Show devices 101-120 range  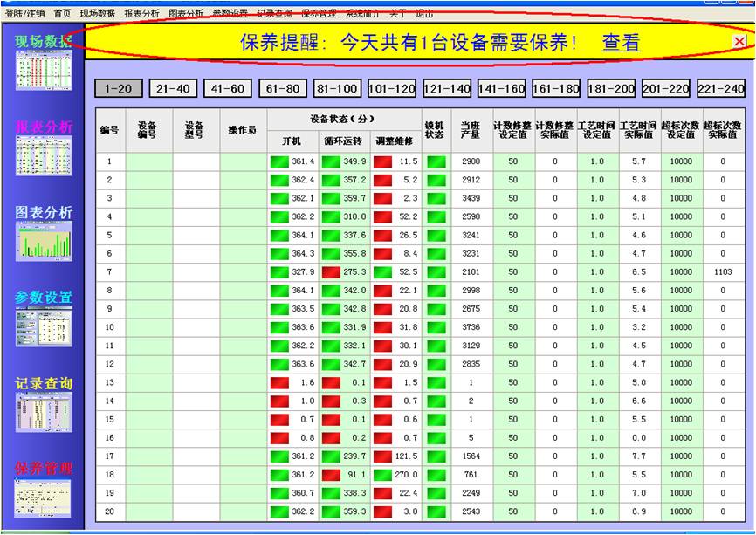coord(392,88)
